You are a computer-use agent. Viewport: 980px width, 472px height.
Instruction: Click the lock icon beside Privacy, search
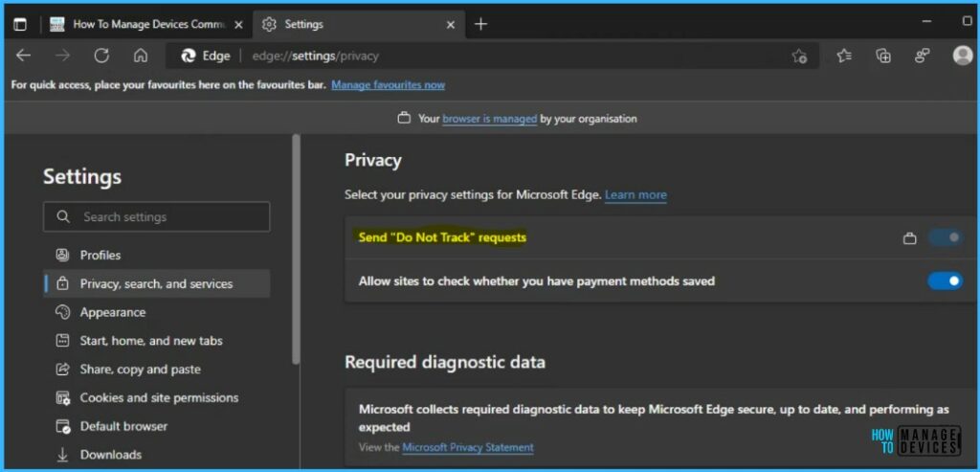tap(62, 283)
